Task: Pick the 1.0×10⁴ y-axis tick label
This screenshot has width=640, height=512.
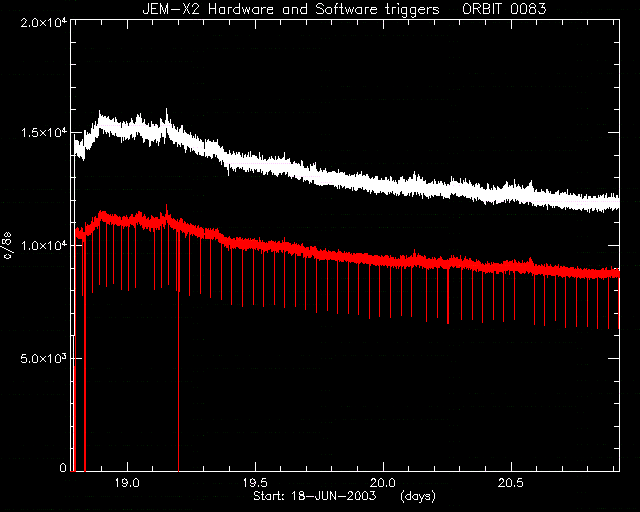Action: coord(44,245)
